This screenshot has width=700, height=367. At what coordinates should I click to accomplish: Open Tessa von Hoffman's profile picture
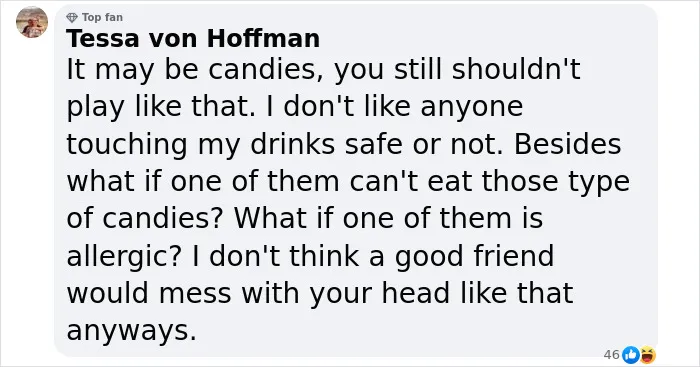pyautogui.click(x=32, y=22)
